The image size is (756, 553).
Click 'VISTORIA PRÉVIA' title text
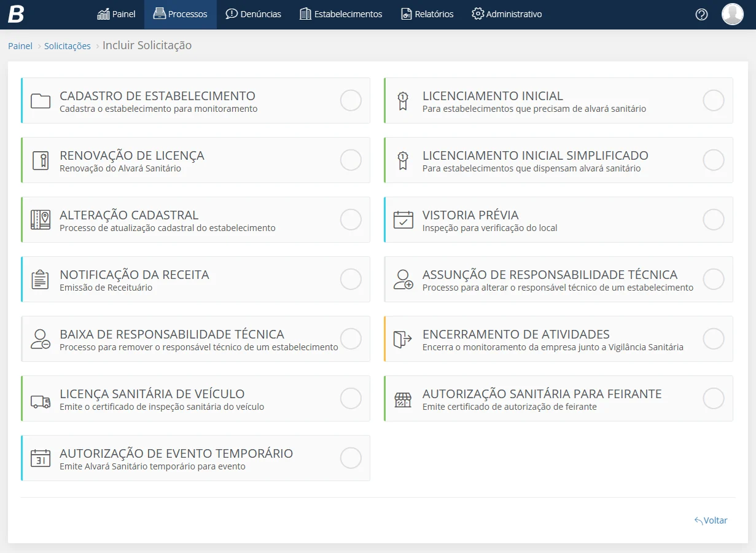coord(470,215)
